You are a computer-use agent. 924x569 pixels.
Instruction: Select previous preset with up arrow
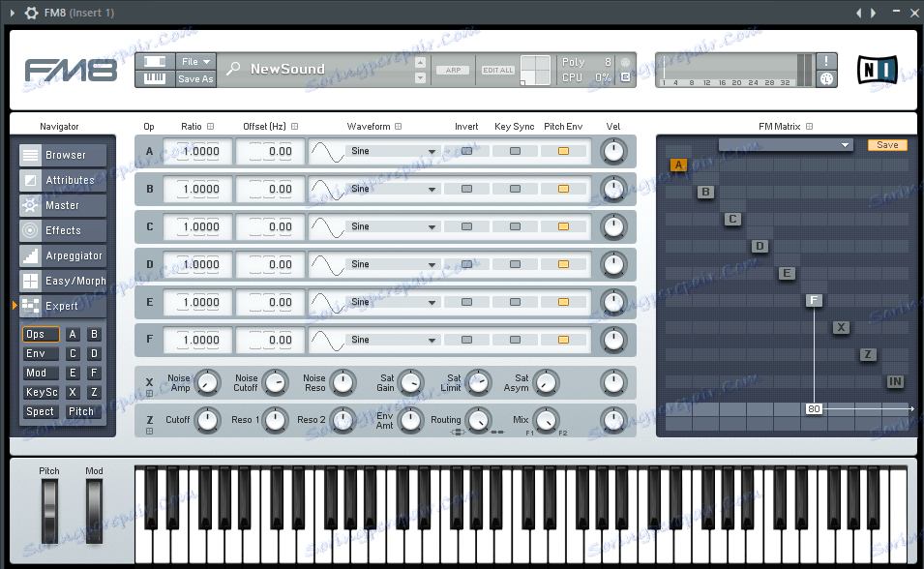click(x=420, y=63)
